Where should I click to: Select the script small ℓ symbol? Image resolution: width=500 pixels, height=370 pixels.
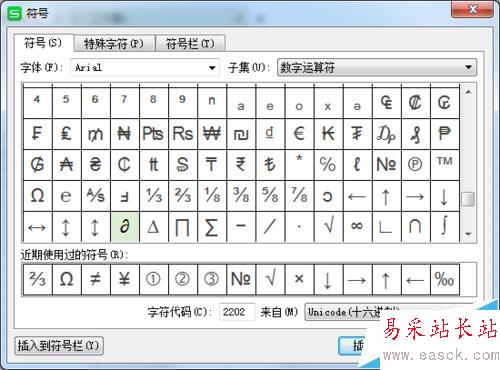point(357,165)
